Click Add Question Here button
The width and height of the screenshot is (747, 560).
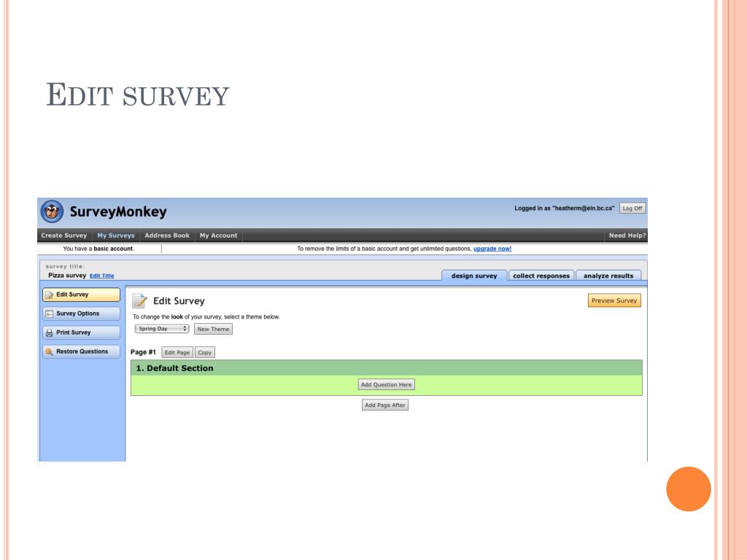[387, 385]
